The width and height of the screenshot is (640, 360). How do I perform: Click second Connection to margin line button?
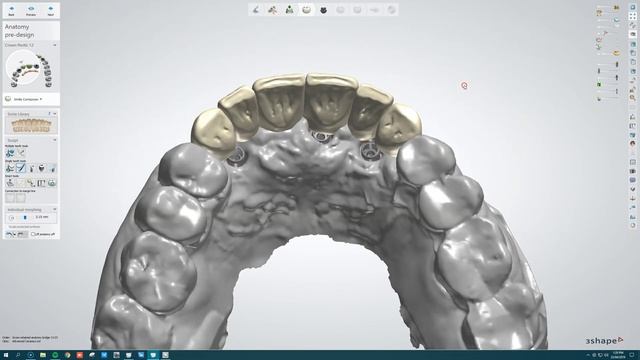tap(21, 198)
